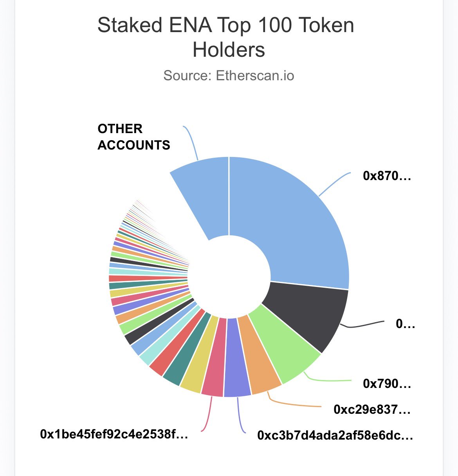
Task: Click the 0xc3b7d4ada2af58e6dc… address label
Action: point(335,435)
